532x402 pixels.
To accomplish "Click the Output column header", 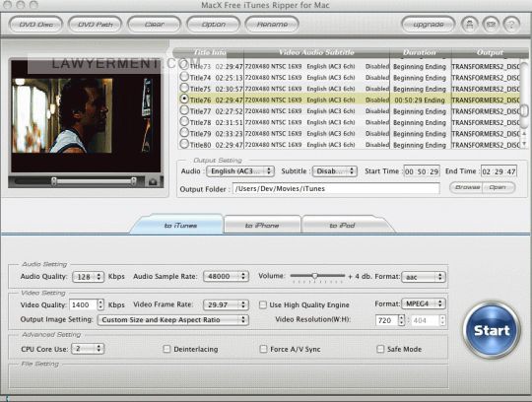I will point(490,52).
